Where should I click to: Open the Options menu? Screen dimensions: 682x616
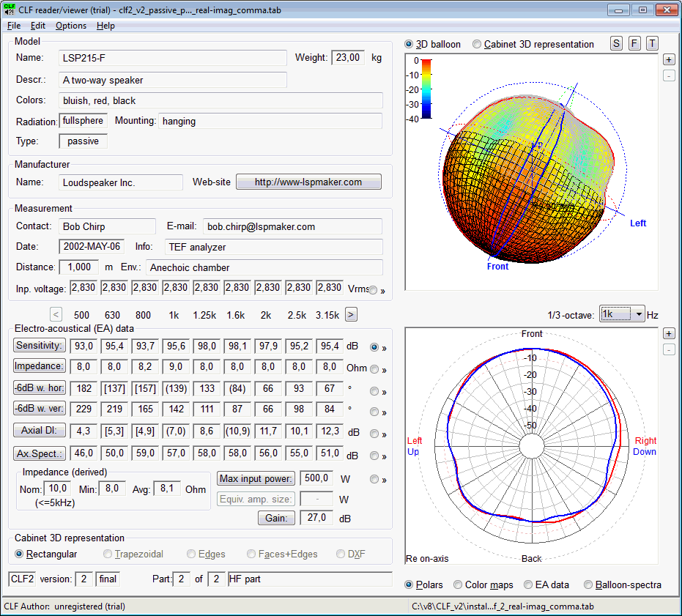coord(71,26)
